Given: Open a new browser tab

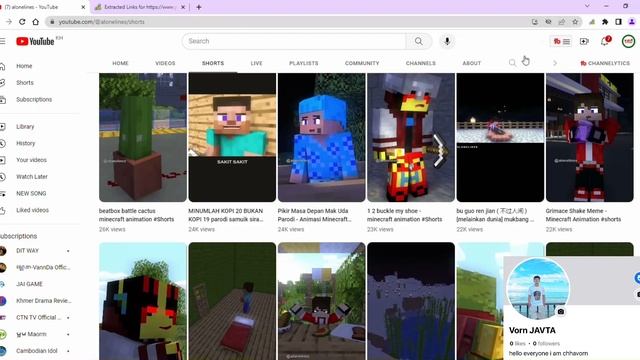Looking at the screenshot, I should pos(199,7).
